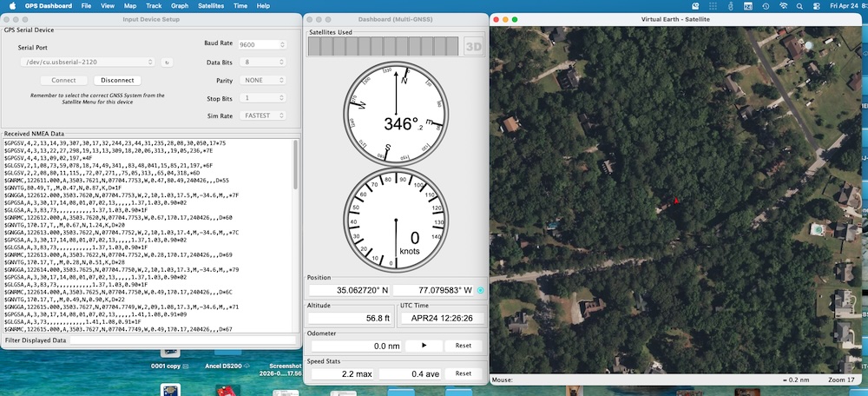Open the Data Bits dropdown
This screenshot has width=868, height=396.
(x=262, y=63)
